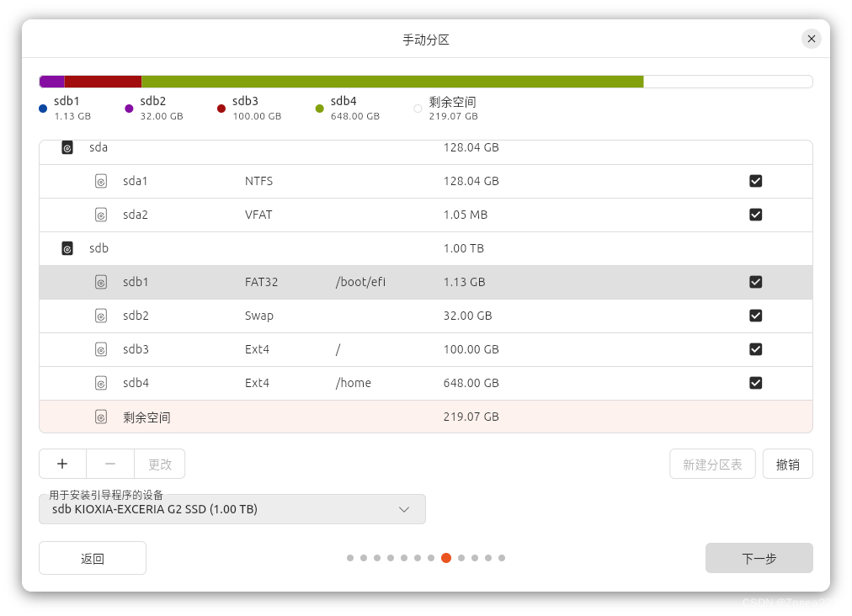The width and height of the screenshot is (852, 616).
Task: Open the bootloader device dropdown
Action: (232, 509)
